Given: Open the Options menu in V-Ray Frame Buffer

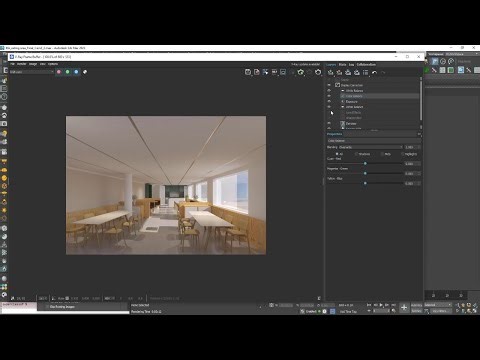Looking at the screenshot, I should (x=53, y=64).
